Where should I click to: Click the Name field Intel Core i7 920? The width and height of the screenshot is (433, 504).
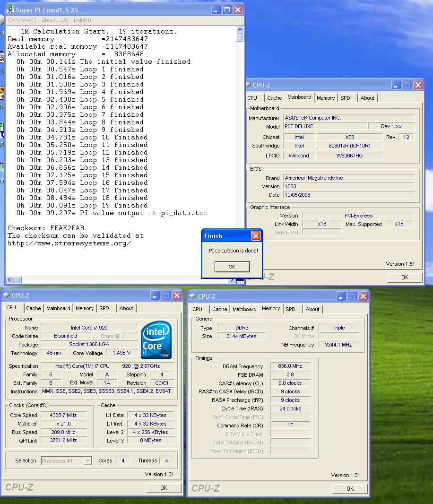89,328
